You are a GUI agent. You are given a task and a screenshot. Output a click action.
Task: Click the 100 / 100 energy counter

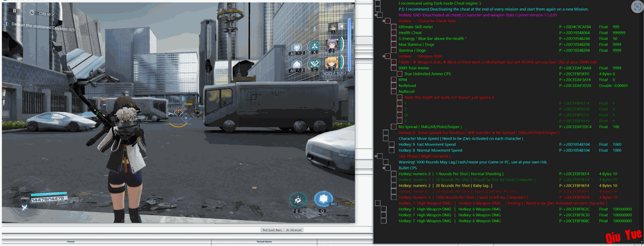(334, 74)
